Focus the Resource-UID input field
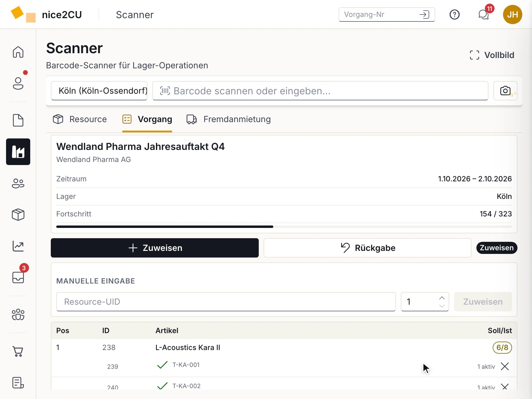Screen dimensions: 532x399 click(226, 302)
